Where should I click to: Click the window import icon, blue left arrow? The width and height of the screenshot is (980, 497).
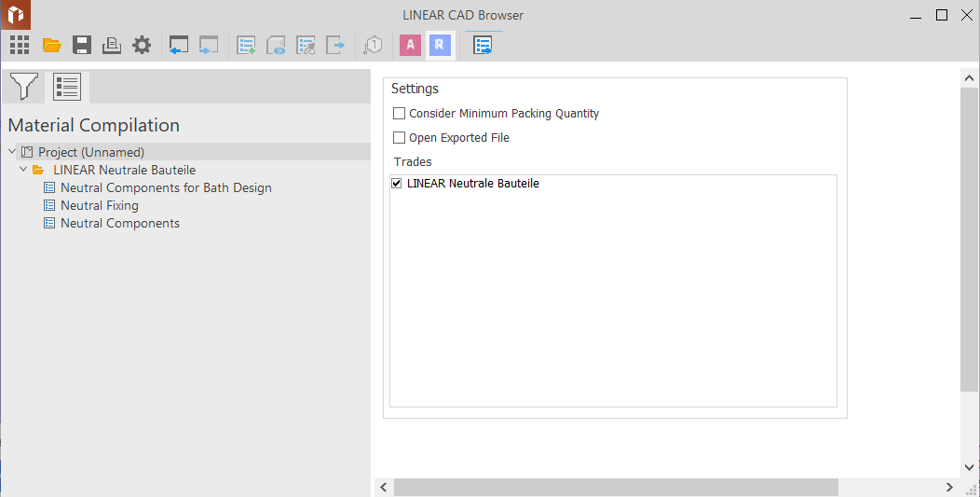coord(179,45)
